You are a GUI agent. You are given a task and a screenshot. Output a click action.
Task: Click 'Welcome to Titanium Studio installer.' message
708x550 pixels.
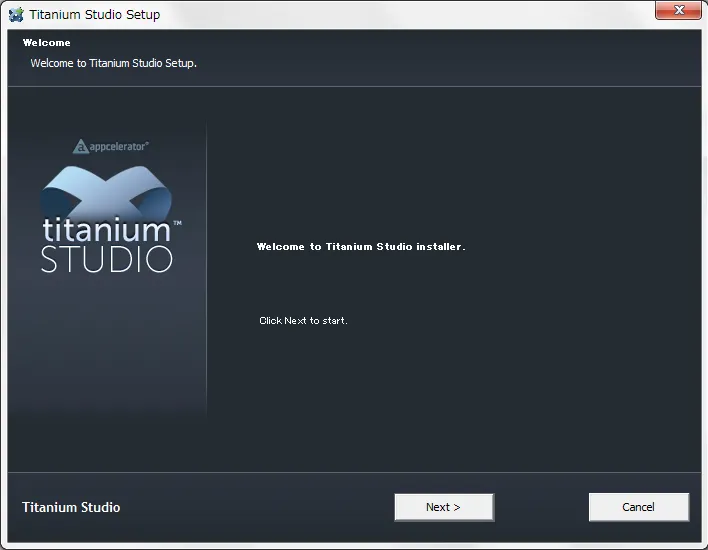[x=361, y=246]
